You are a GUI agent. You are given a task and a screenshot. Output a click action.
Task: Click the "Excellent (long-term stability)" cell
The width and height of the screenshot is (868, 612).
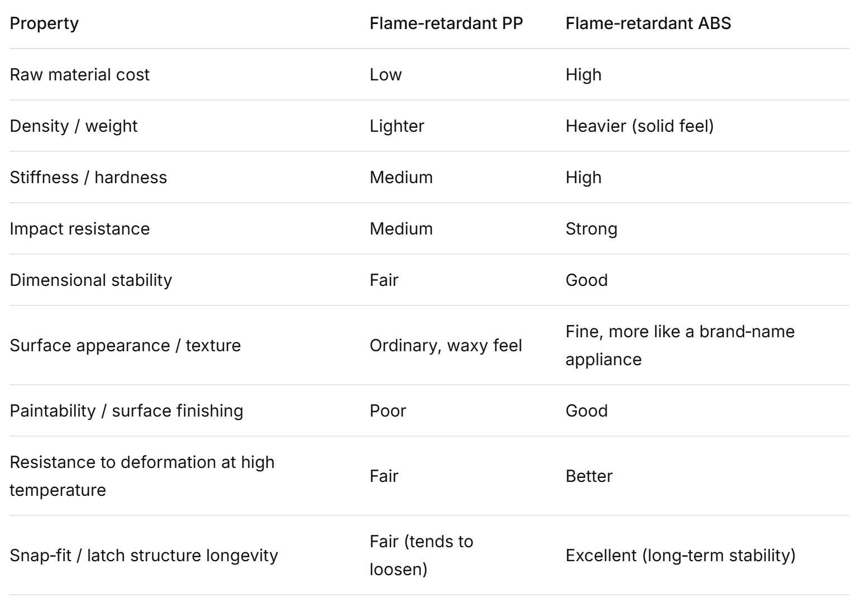[680, 556]
